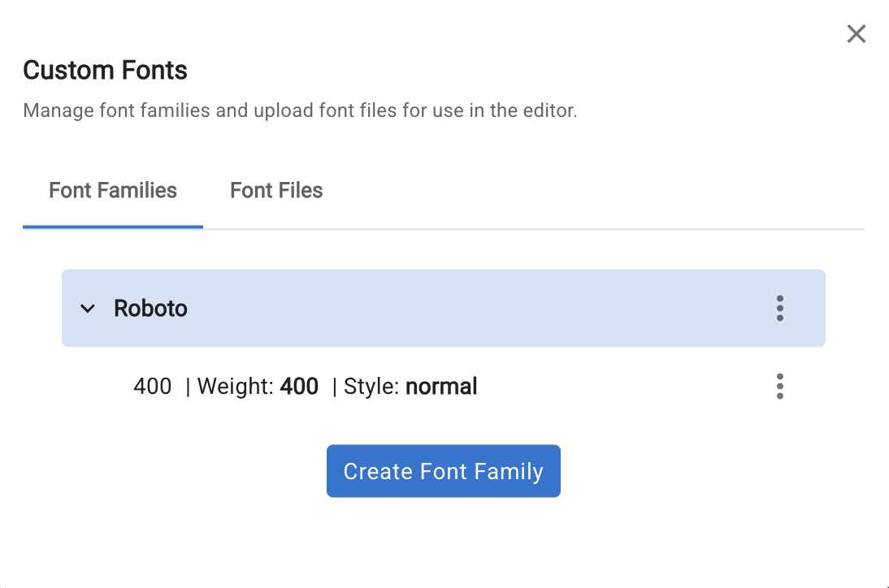The height and width of the screenshot is (588, 889).
Task: Click the "Style:" label in variant row
Action: pyautogui.click(x=371, y=387)
